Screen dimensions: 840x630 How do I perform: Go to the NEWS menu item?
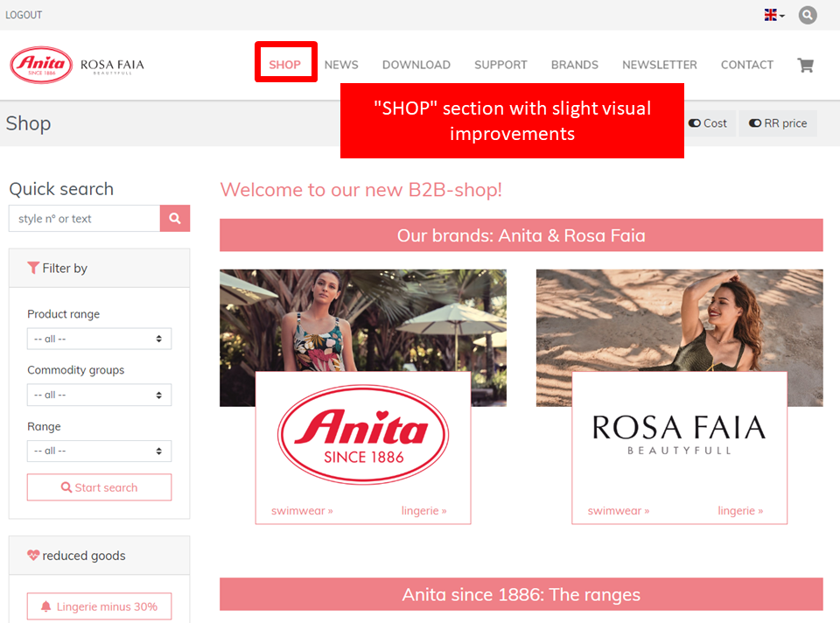click(x=341, y=65)
